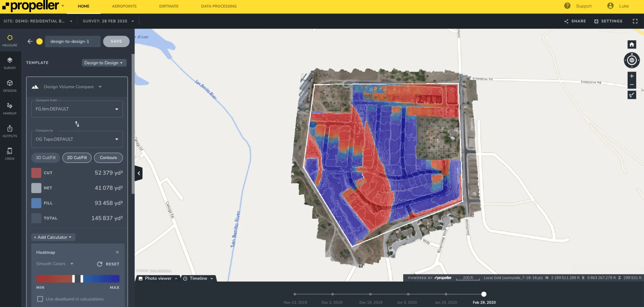Select the Jan 3, 2020 timeline point
This screenshot has width=644, height=307.
[408, 294]
